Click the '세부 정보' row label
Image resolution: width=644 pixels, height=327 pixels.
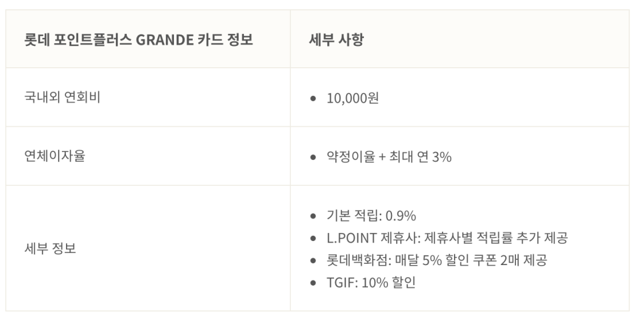pyautogui.click(x=50, y=248)
